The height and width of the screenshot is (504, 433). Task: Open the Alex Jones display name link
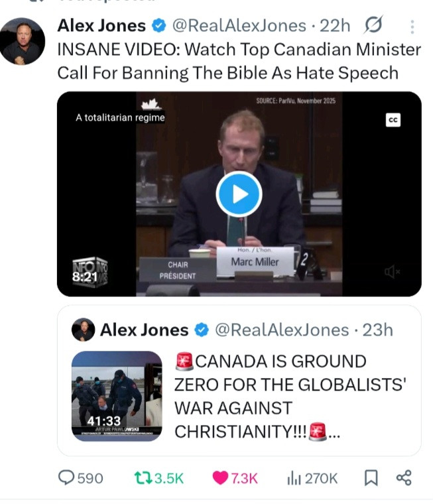click(x=101, y=26)
